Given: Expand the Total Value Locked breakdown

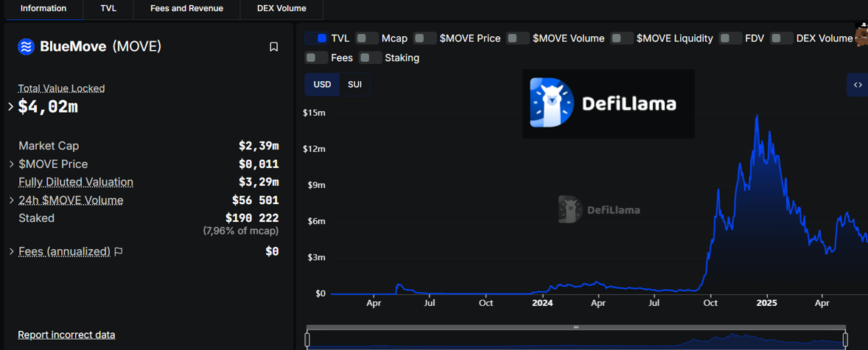Looking at the screenshot, I should click(10, 106).
